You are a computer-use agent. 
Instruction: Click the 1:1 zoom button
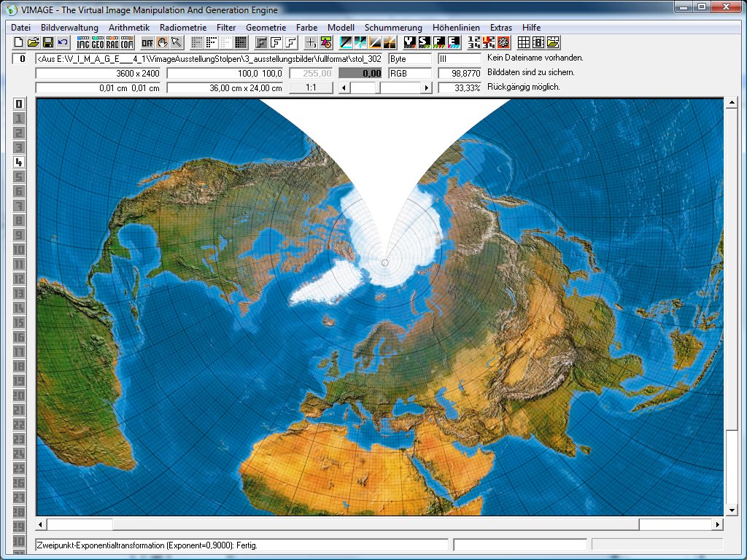311,87
